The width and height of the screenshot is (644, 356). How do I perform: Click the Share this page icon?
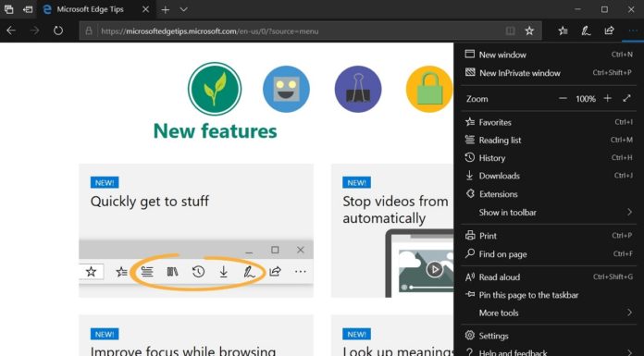[x=609, y=31]
